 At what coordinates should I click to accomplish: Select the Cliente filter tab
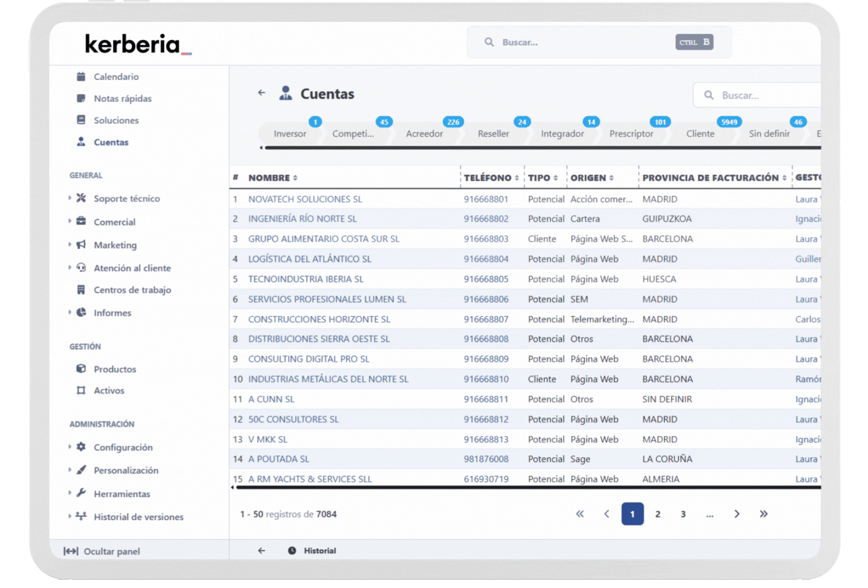tap(700, 134)
